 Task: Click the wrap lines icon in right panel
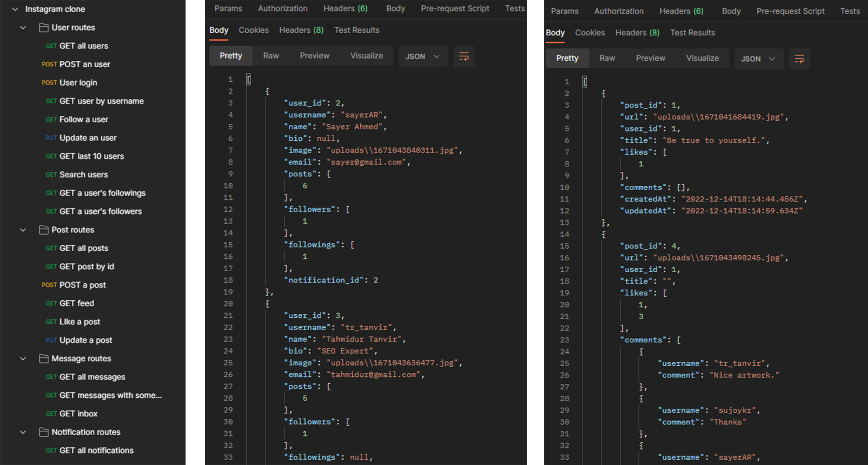[799, 59]
